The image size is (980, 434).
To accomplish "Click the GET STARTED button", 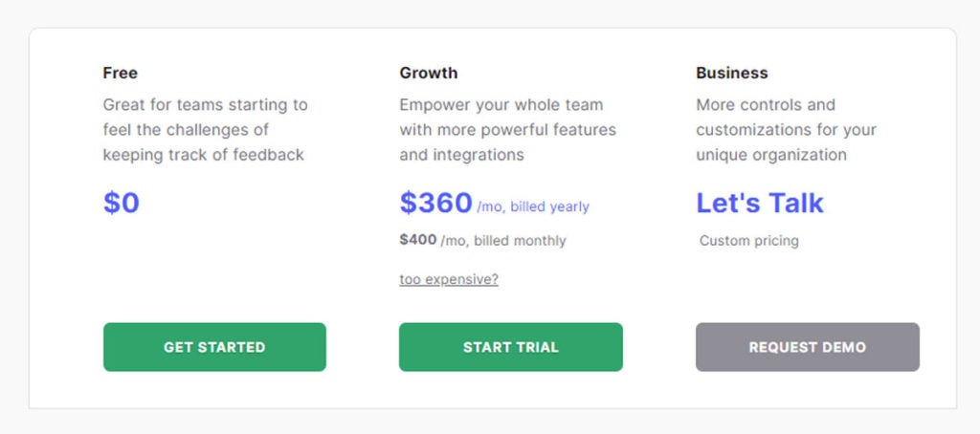I will point(214,347).
